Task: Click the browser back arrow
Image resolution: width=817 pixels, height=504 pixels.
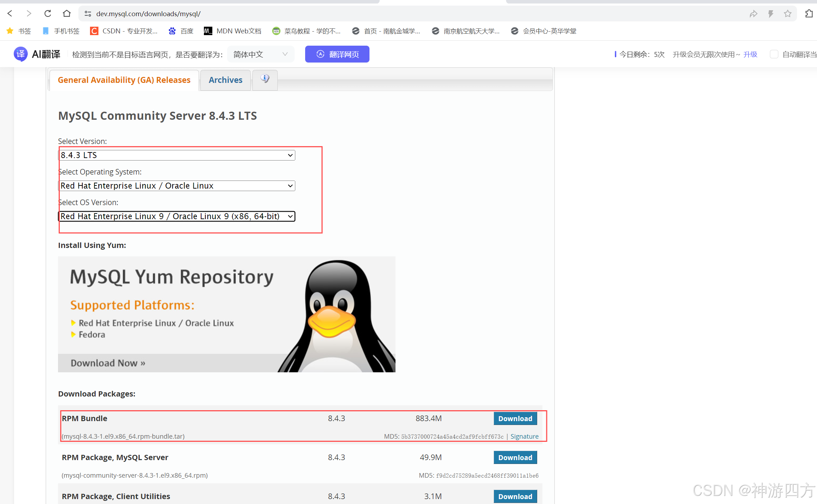Action: (x=10, y=14)
